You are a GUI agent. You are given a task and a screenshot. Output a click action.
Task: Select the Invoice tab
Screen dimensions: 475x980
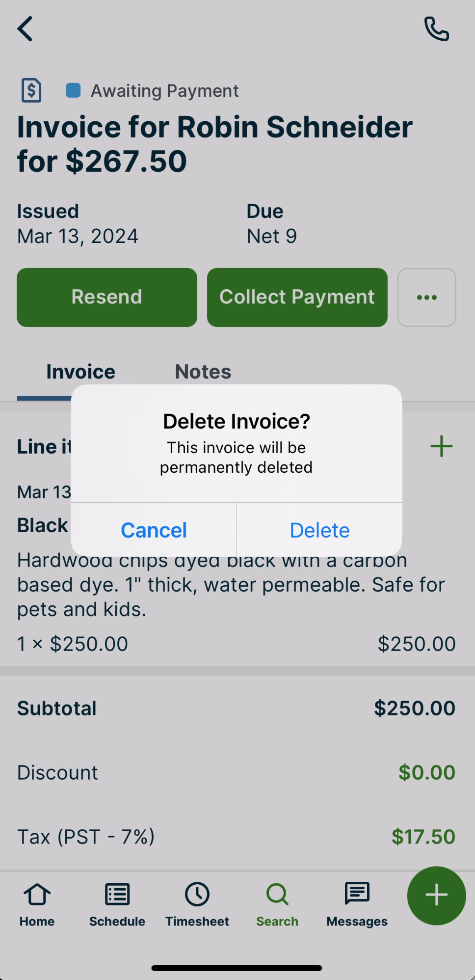(x=81, y=372)
